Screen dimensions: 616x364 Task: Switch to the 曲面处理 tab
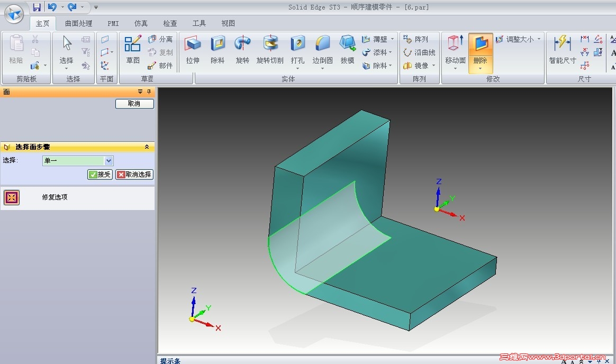click(x=78, y=24)
